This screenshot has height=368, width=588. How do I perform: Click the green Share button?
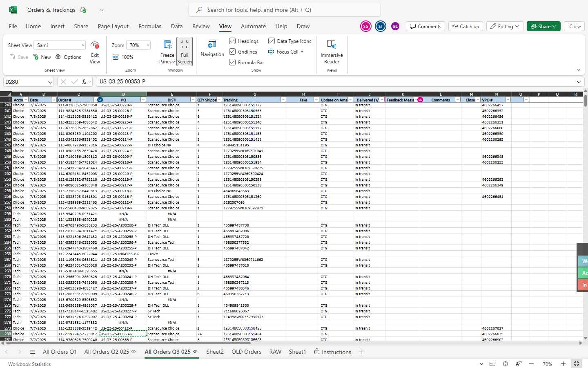[x=543, y=26]
